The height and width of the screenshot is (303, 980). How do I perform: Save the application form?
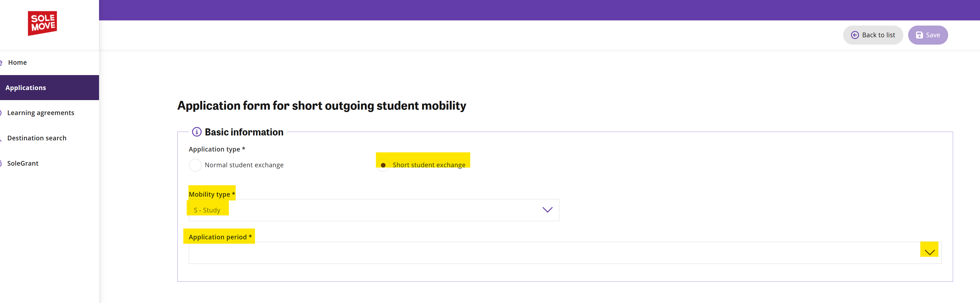coord(927,35)
